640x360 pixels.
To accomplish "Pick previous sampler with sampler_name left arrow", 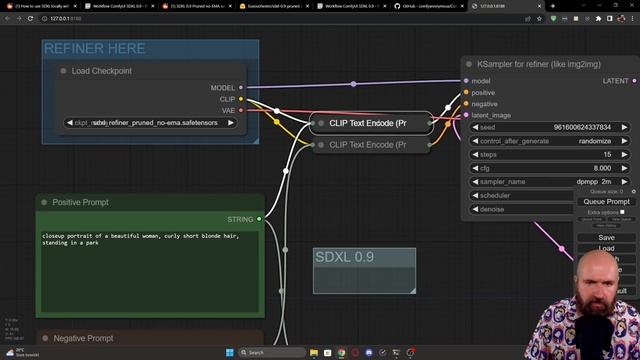I will (476, 182).
